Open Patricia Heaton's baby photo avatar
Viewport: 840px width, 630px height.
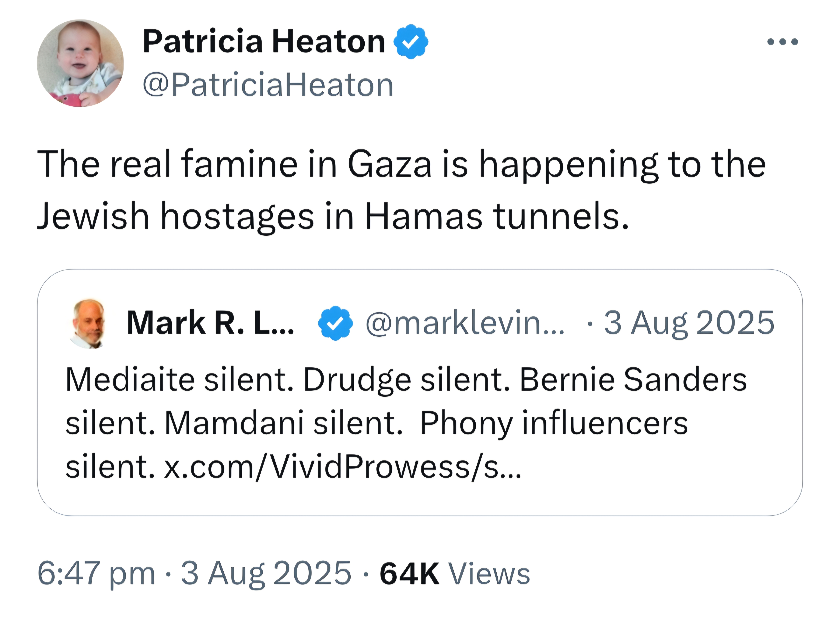coord(80,63)
